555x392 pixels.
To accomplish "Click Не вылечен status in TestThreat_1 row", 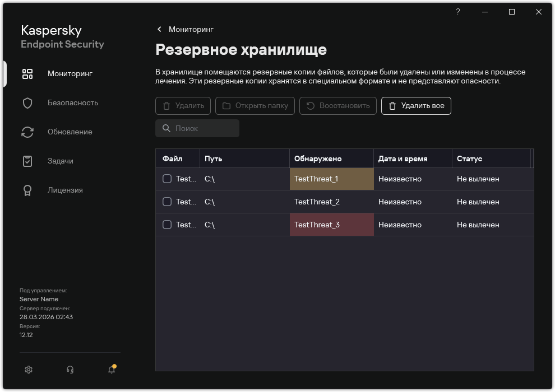I will pos(478,179).
